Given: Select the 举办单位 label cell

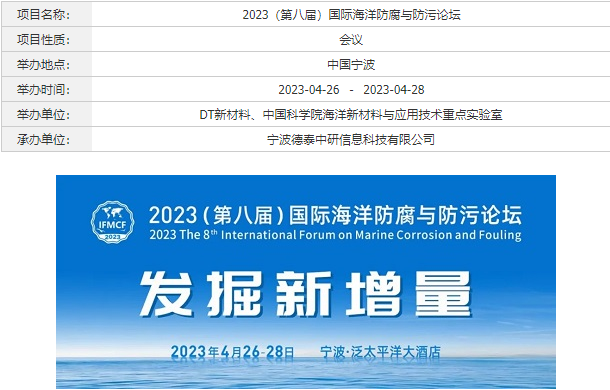Looking at the screenshot, I should pyautogui.click(x=47, y=114).
